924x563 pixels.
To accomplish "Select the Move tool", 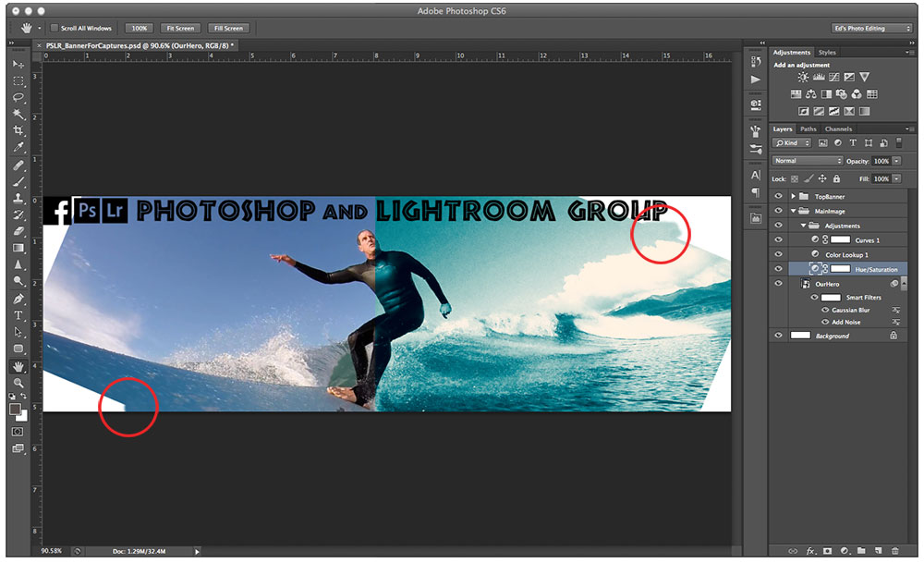I will tap(18, 64).
